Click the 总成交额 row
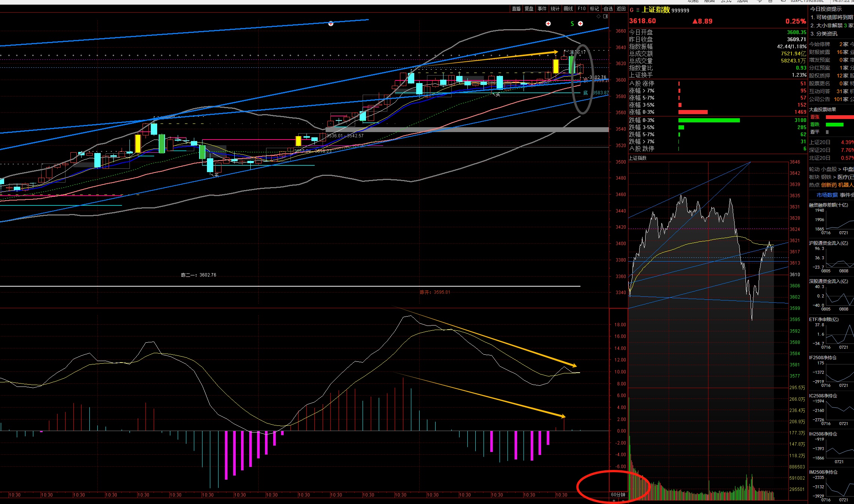This screenshot has height=504, width=854. [x=717, y=54]
